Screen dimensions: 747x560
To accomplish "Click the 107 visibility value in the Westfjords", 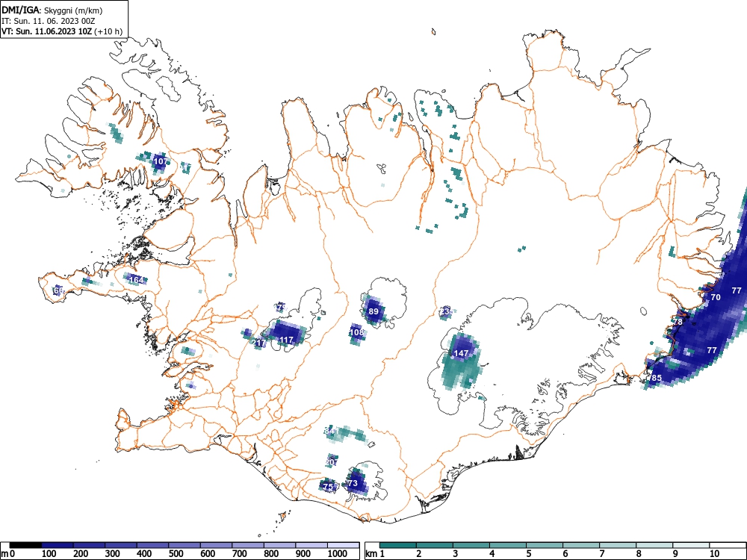I will [x=161, y=161].
